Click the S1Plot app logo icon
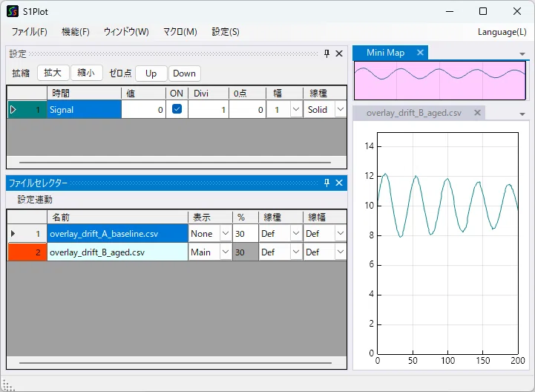The width and height of the screenshot is (535, 392). tap(13, 11)
